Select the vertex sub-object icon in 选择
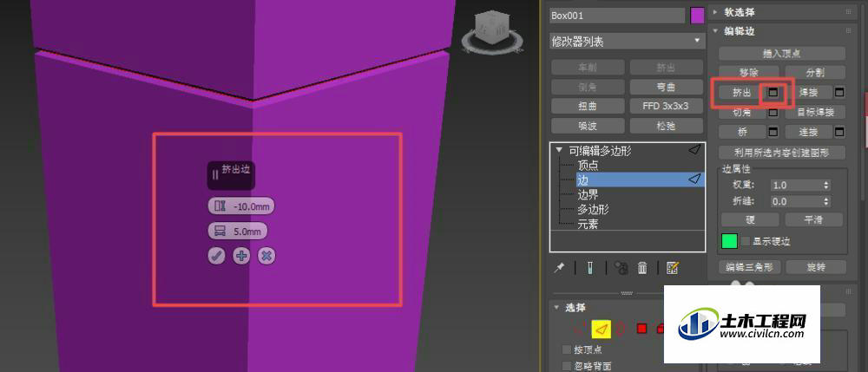 [x=579, y=329]
